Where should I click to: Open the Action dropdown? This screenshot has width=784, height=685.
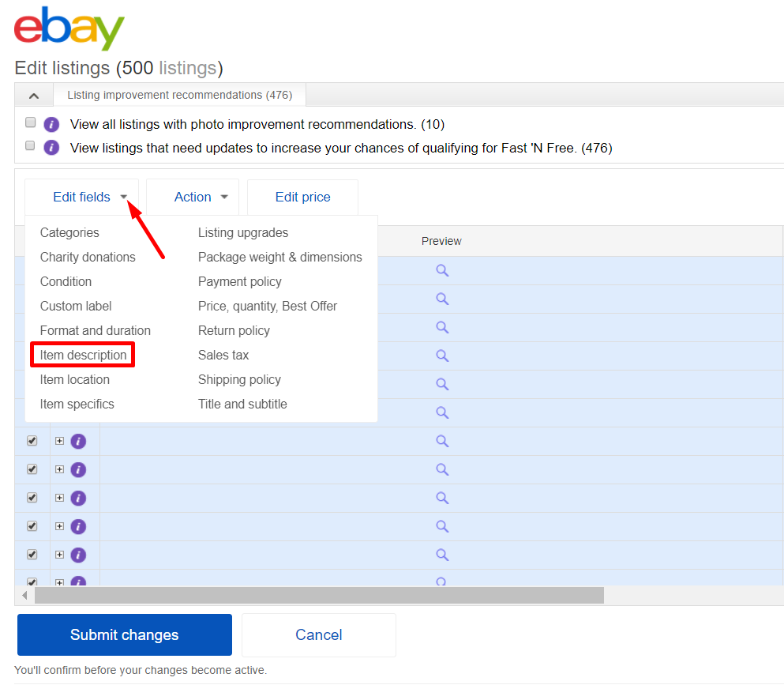coord(193,198)
